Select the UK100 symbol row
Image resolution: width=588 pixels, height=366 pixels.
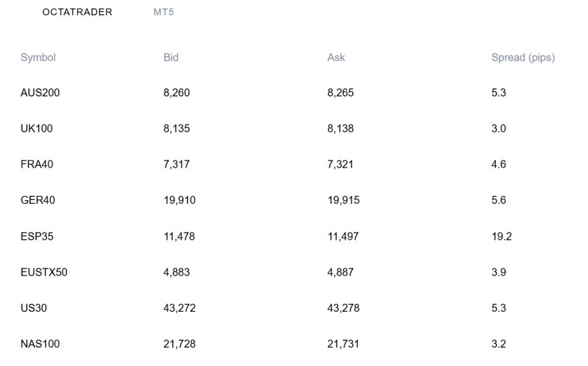click(x=37, y=129)
